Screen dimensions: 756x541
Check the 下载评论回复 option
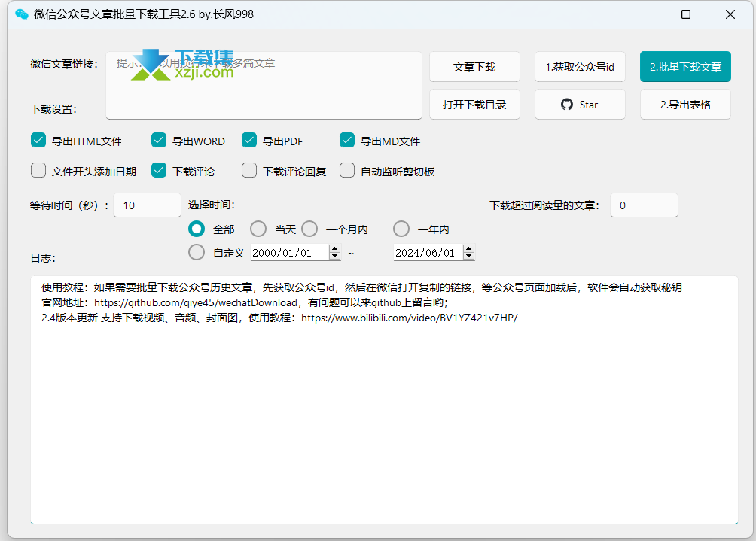[x=249, y=171]
